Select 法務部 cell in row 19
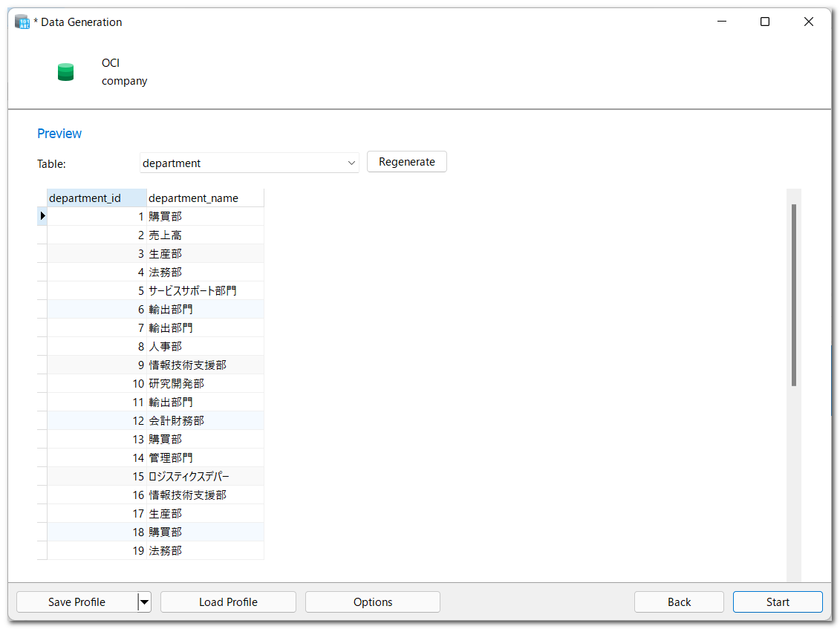Viewport: 840px width, 629px height. (x=205, y=551)
